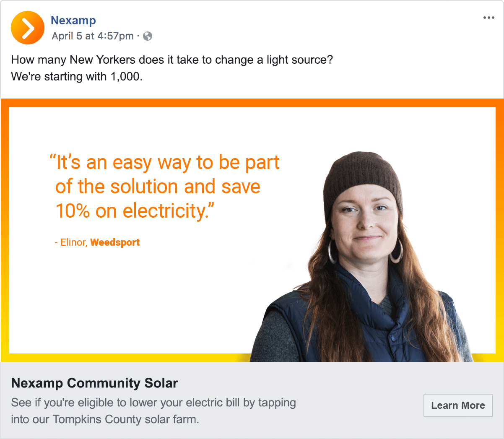Open the Nexamp page from its name link
Viewport: 504px width, 439px height.
coord(73,20)
